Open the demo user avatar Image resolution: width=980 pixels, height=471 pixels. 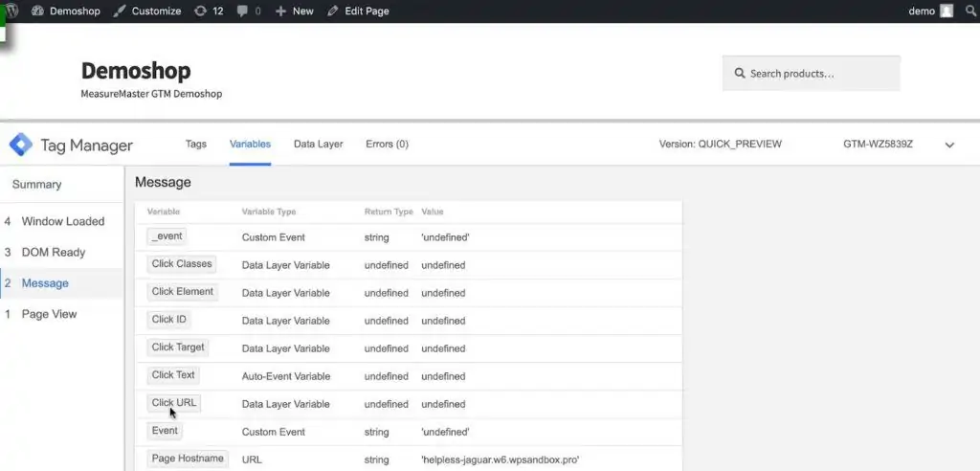tap(947, 11)
